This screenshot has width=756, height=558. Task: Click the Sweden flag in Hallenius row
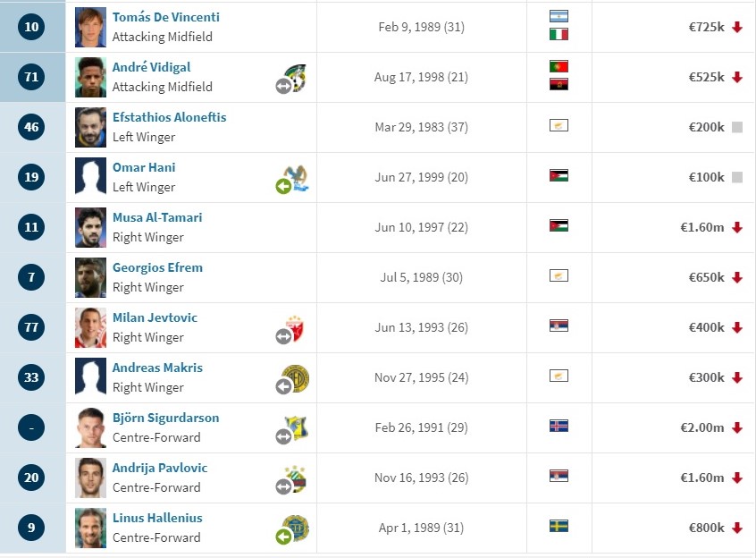click(559, 526)
